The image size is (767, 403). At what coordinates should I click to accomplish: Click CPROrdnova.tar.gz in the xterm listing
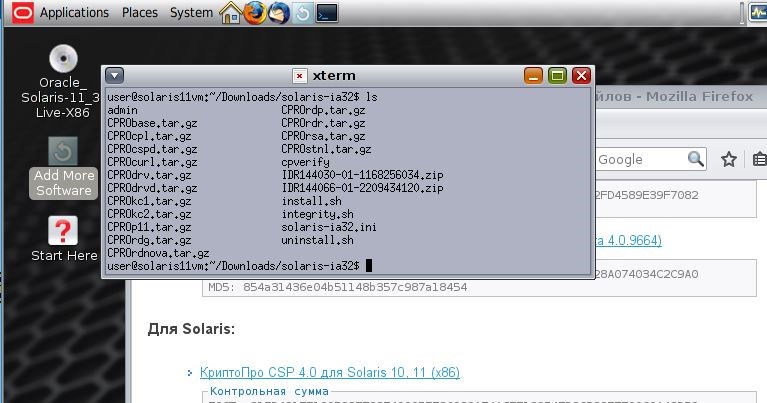[x=158, y=253]
